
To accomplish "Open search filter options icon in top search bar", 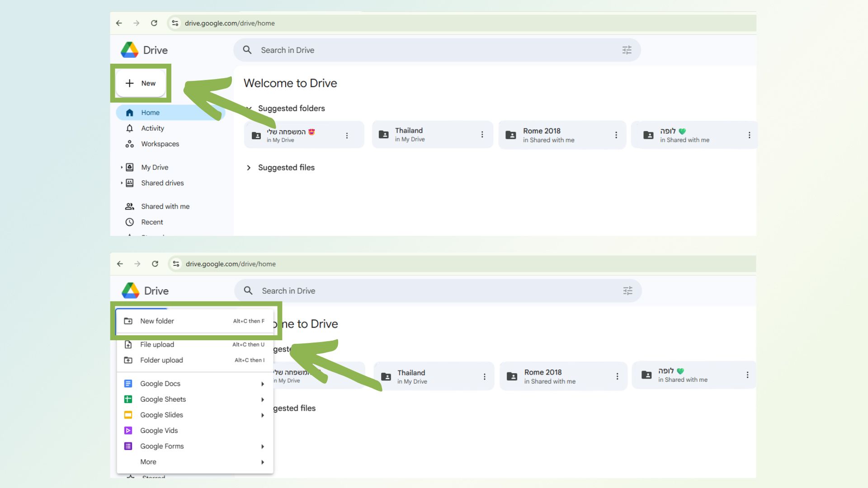I will point(627,50).
